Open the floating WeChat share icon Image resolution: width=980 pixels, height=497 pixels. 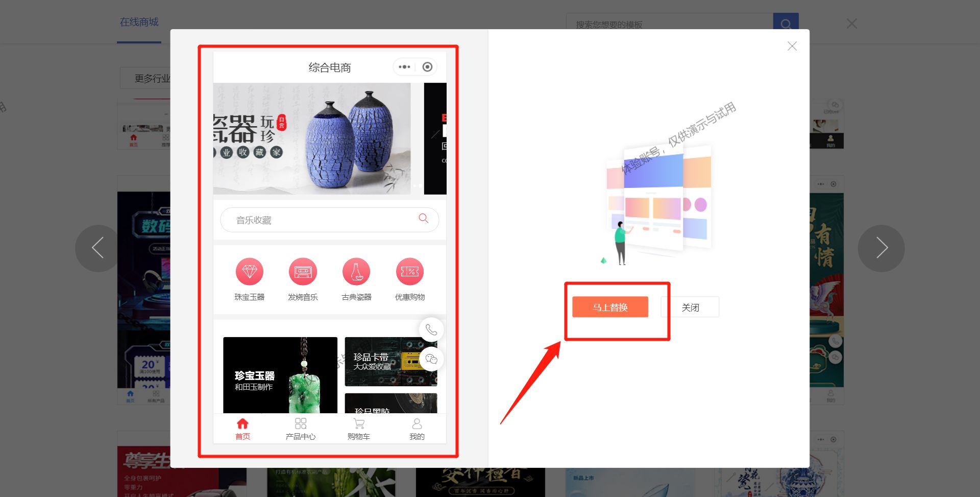[431, 359]
